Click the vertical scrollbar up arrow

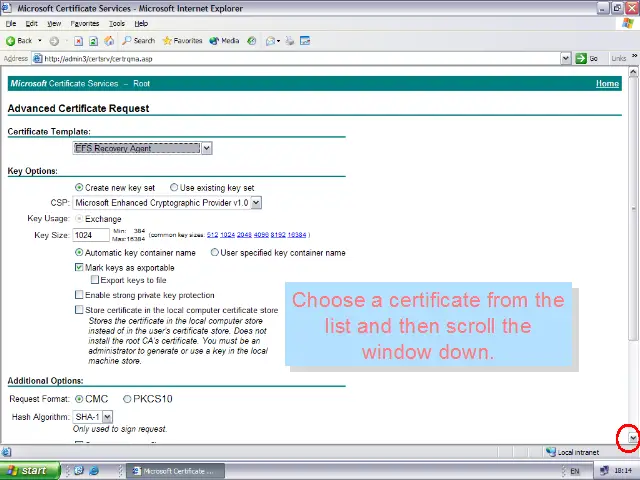point(633,72)
